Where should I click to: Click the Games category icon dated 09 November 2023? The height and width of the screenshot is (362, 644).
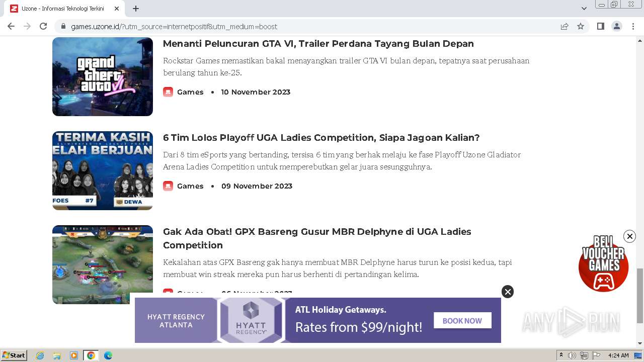(168, 186)
